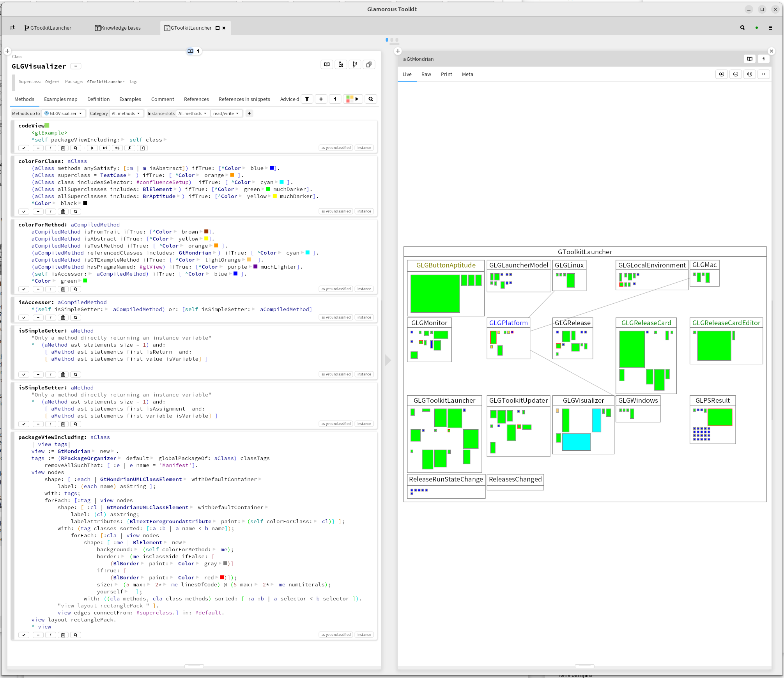Click 'as yet unclassified' button on isAccessor: method
This screenshot has height=678, width=784.
(336, 317)
